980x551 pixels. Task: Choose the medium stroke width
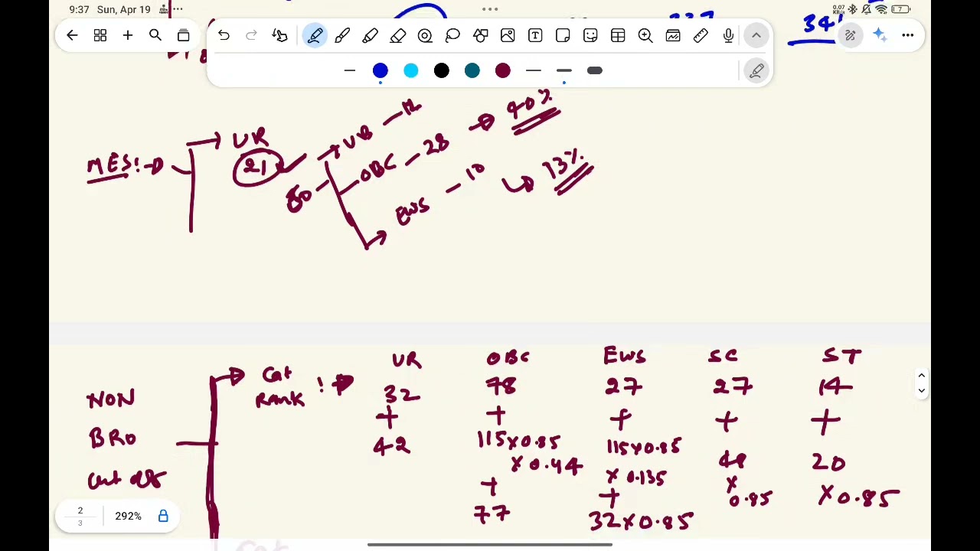(564, 71)
